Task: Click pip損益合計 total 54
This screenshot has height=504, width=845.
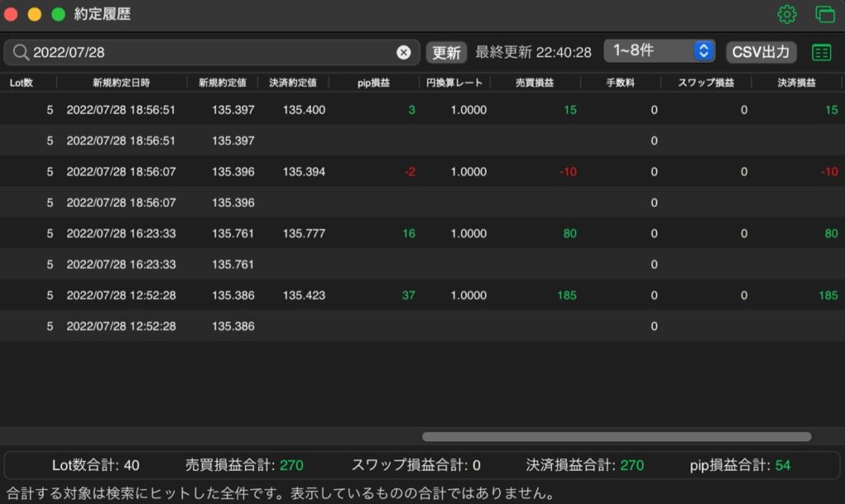Action: (782, 465)
